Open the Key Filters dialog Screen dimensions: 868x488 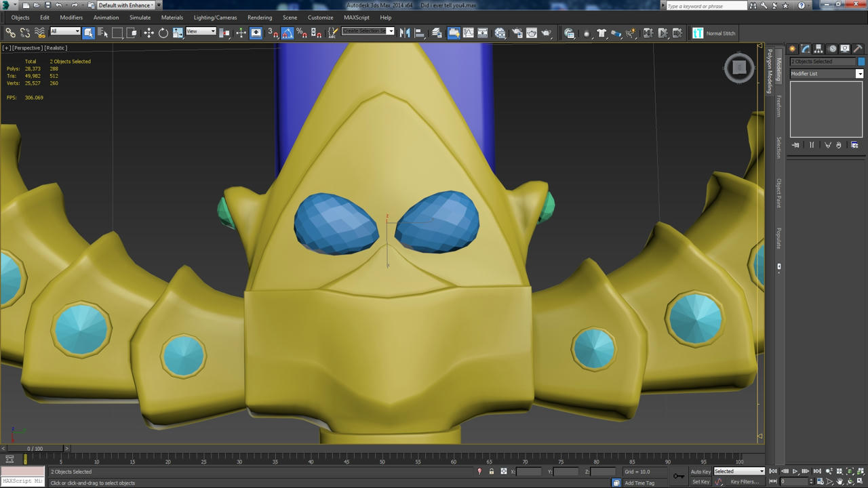(745, 482)
